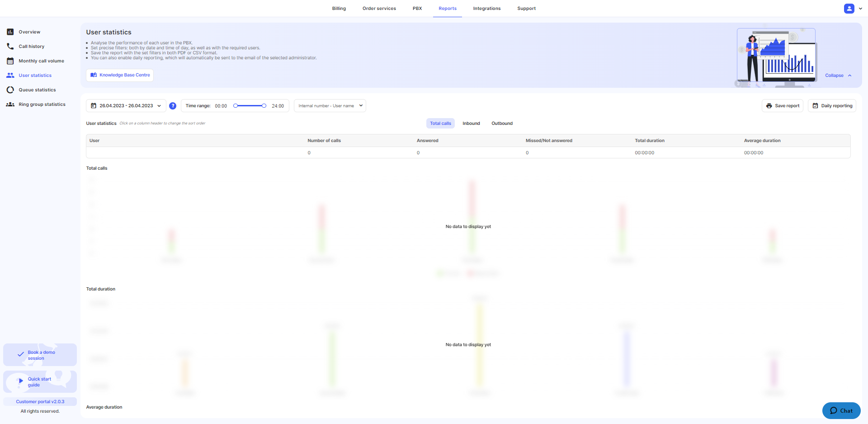The height and width of the screenshot is (424, 868).
Task: Click the 'All rights reserved.' footer text
Action: (40, 411)
